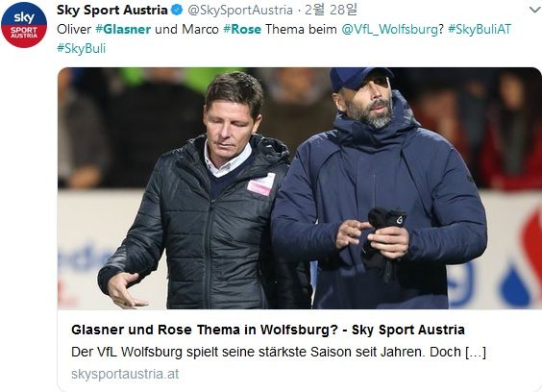
Task: Click the blue verified badge icon
Action: click(x=177, y=10)
